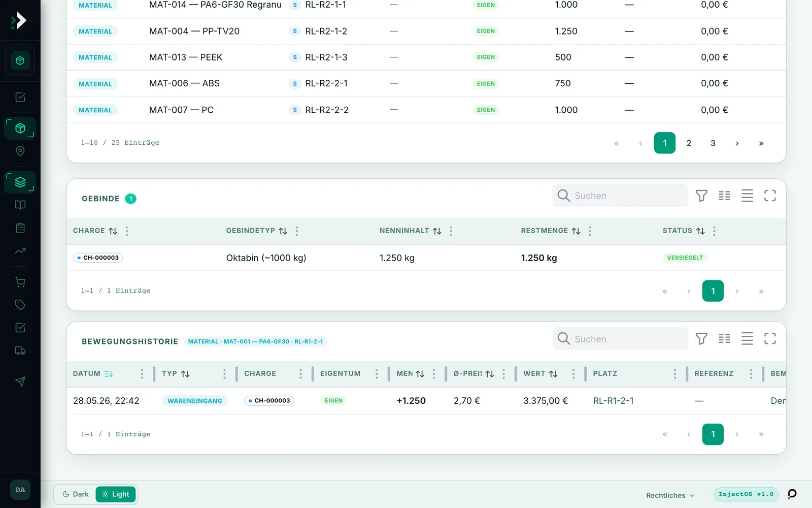Open column options for Datum column
The height and width of the screenshot is (508, 812).
142,374
